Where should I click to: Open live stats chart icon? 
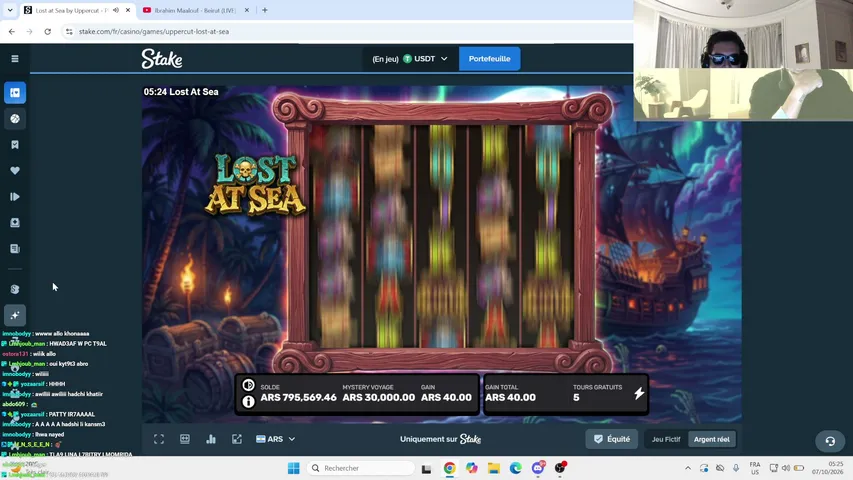click(x=211, y=439)
